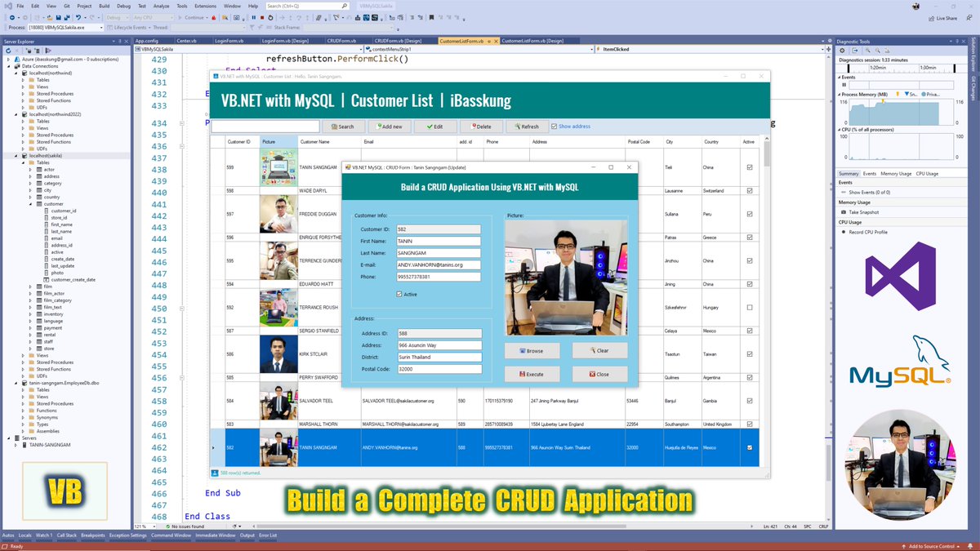Check Active checkbox for TERRANCE ROUSH row
This screenshot has height=551, width=980.
(x=750, y=308)
